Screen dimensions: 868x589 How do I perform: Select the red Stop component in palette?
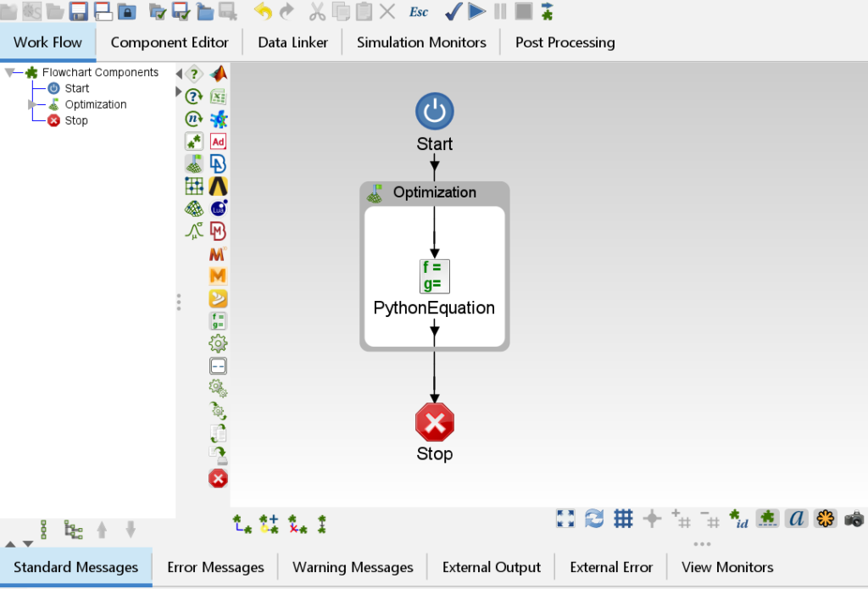[218, 479]
